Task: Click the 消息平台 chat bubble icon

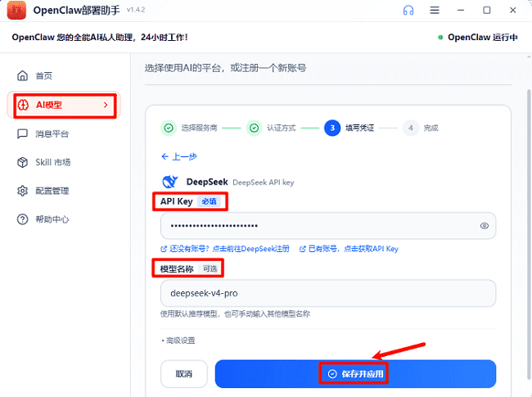Action: (22, 133)
